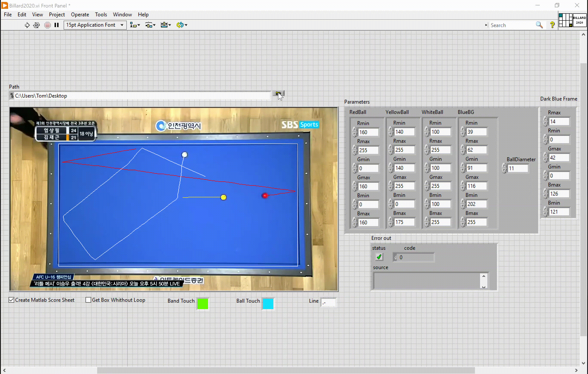Click the green Band Touch color box

203,304
